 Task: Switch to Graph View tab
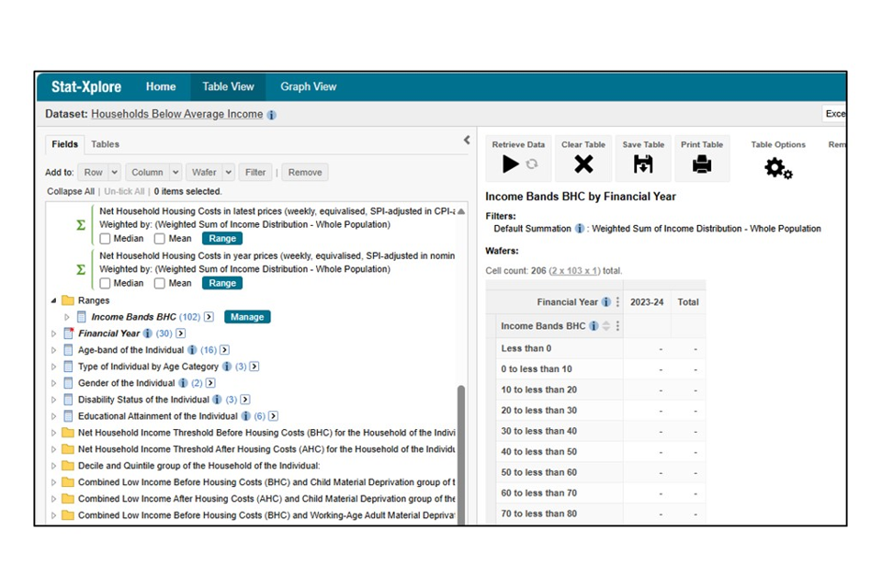308,87
